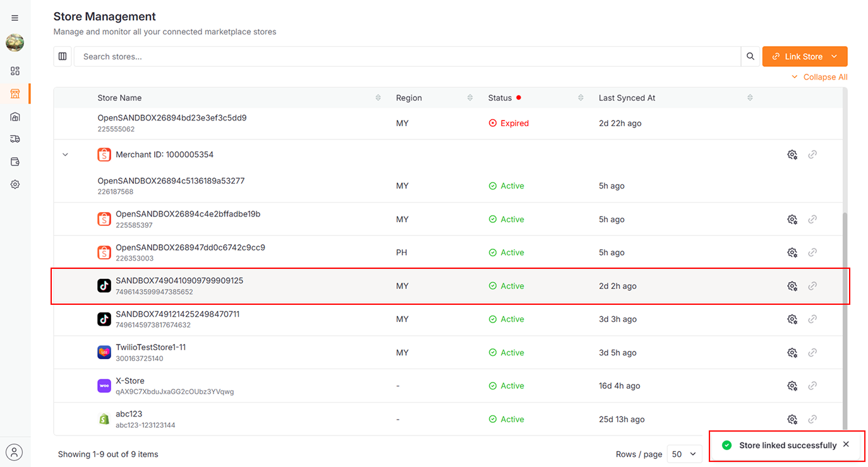
Task: Click the Search stores input field
Action: tap(407, 56)
